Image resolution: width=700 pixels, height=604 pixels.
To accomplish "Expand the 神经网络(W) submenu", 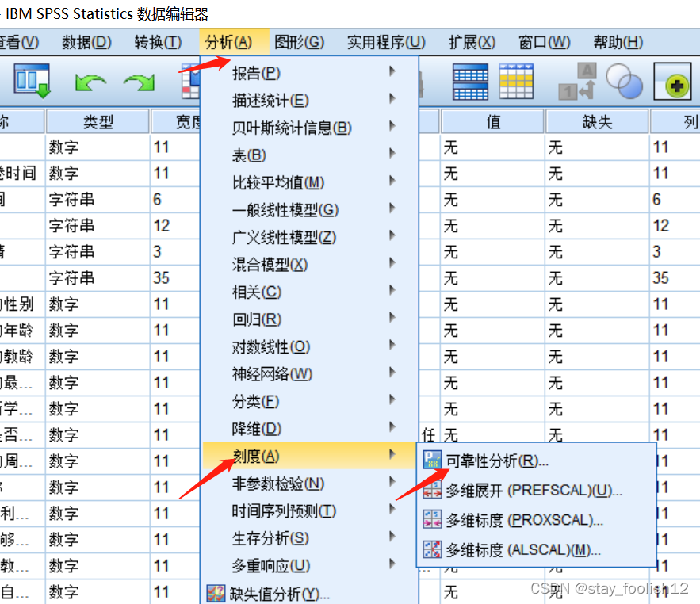I will (x=309, y=373).
